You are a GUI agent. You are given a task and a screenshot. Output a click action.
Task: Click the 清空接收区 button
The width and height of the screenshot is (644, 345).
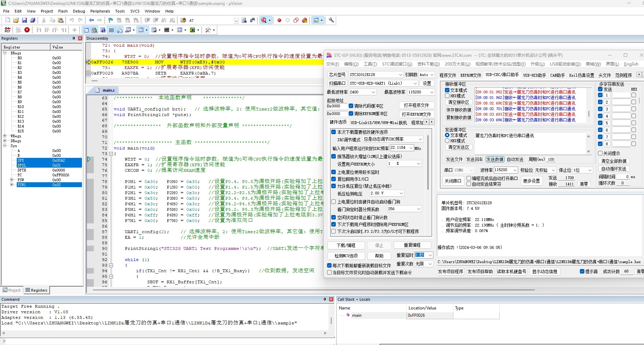tap(459, 102)
